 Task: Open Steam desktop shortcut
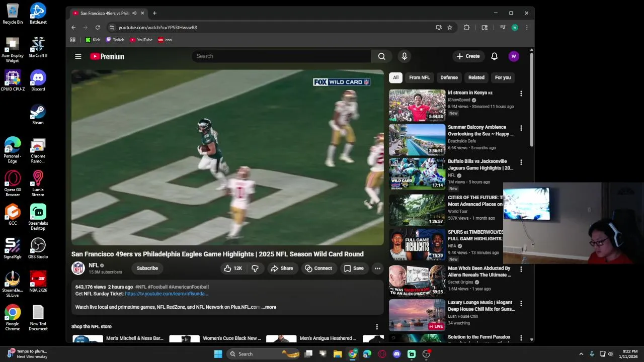coord(38,114)
